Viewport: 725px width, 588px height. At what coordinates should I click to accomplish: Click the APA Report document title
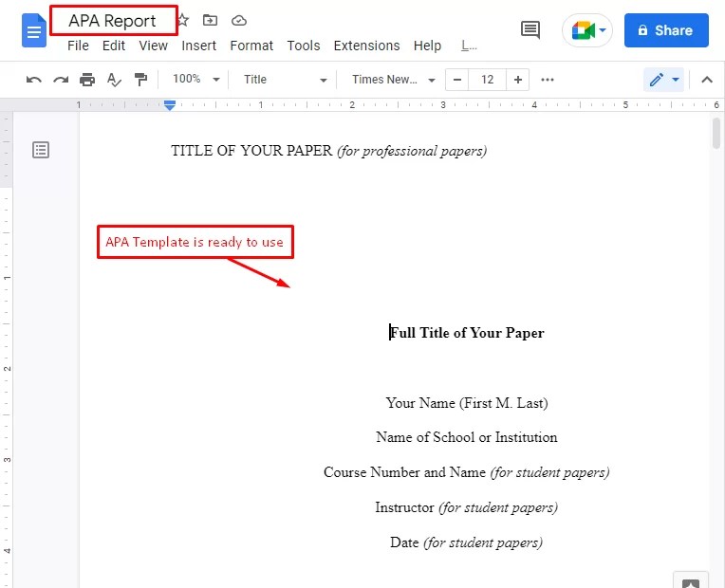coord(112,21)
